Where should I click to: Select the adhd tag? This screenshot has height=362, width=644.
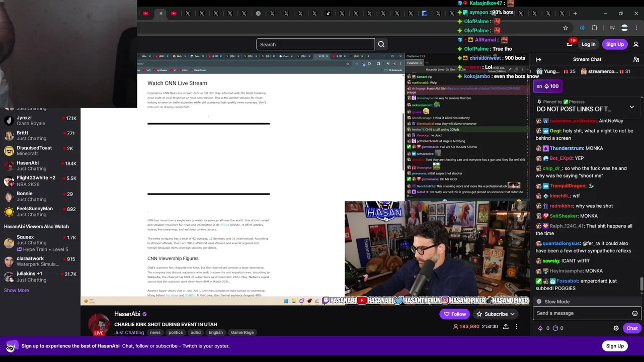point(196,332)
